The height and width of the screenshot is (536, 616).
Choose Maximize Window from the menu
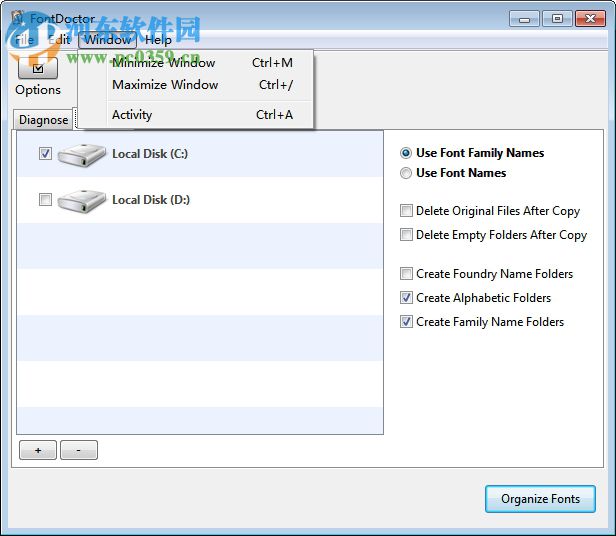[x=196, y=84]
